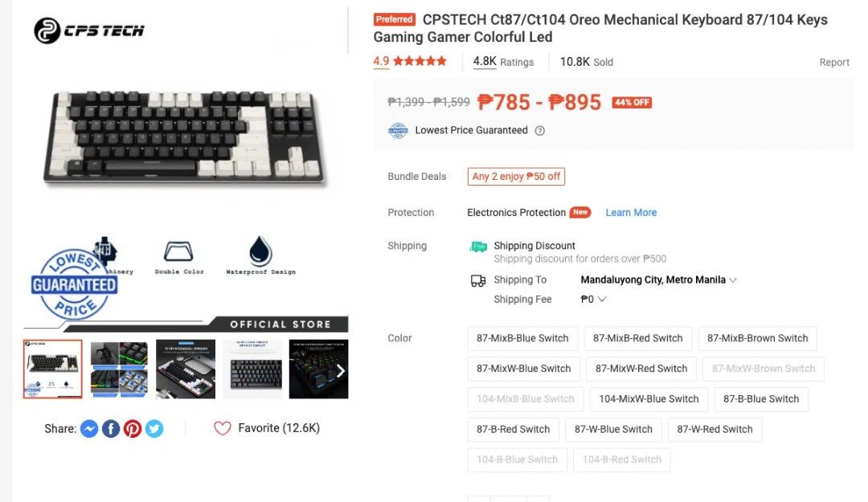Share the keyboard via Pinterest icon
Image resolution: width=868 pixels, height=502 pixels.
[x=133, y=428]
